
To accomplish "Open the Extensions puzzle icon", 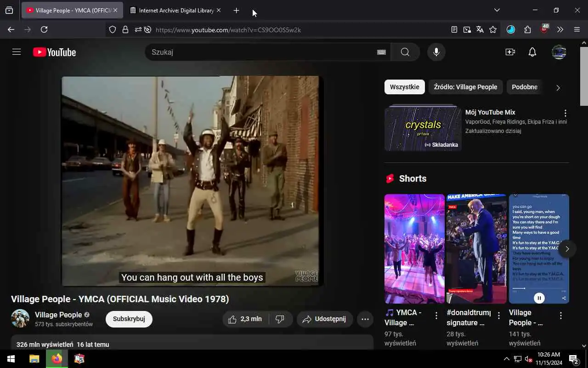I will pos(527,29).
